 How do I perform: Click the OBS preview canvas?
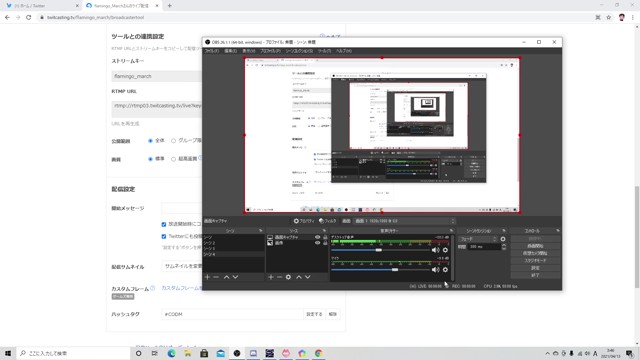[x=382, y=135]
